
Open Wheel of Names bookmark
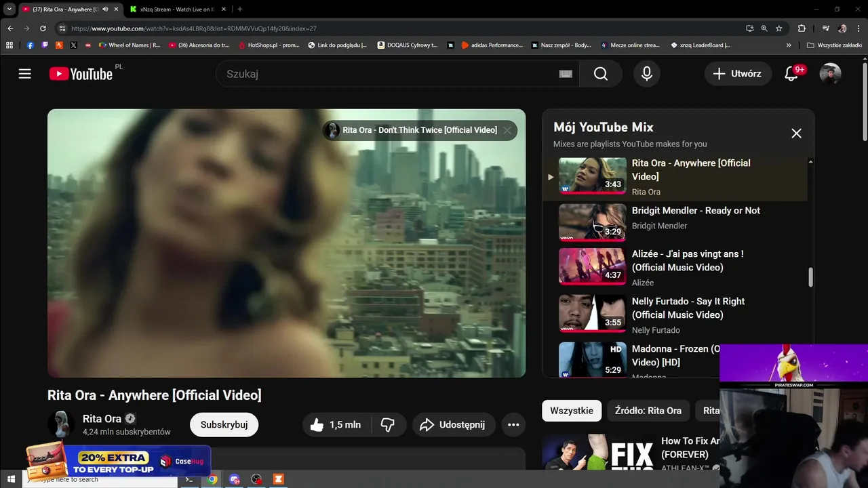tap(130, 45)
